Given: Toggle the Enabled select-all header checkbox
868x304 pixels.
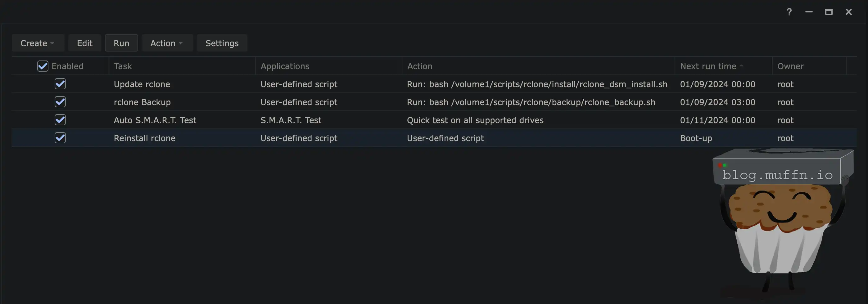Looking at the screenshot, I should [43, 66].
